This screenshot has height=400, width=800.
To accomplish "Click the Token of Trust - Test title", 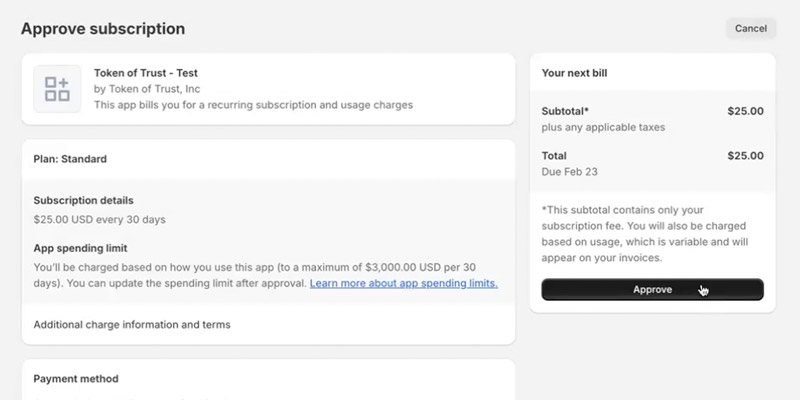I will pyautogui.click(x=146, y=73).
